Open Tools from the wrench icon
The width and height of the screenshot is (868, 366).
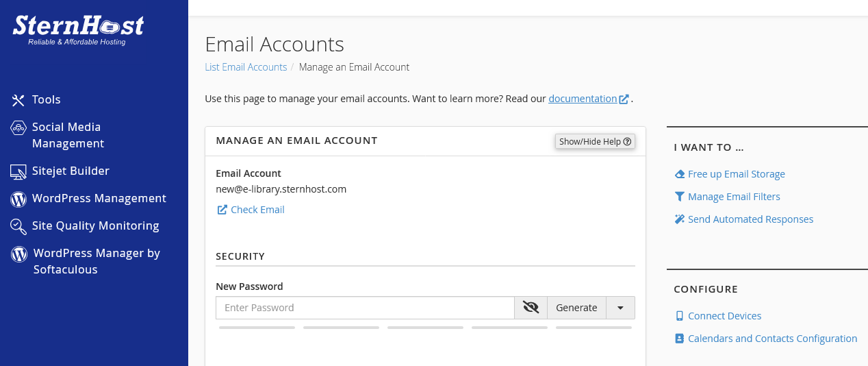(x=18, y=100)
